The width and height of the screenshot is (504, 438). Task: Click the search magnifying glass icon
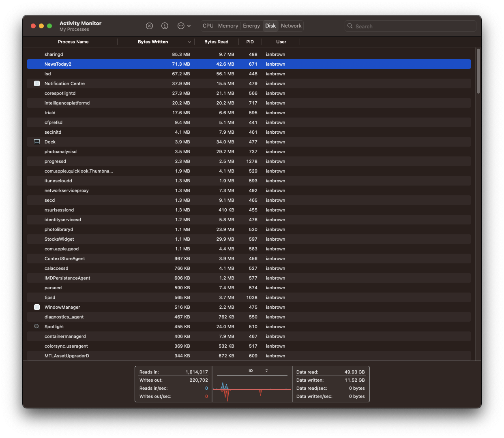point(350,26)
